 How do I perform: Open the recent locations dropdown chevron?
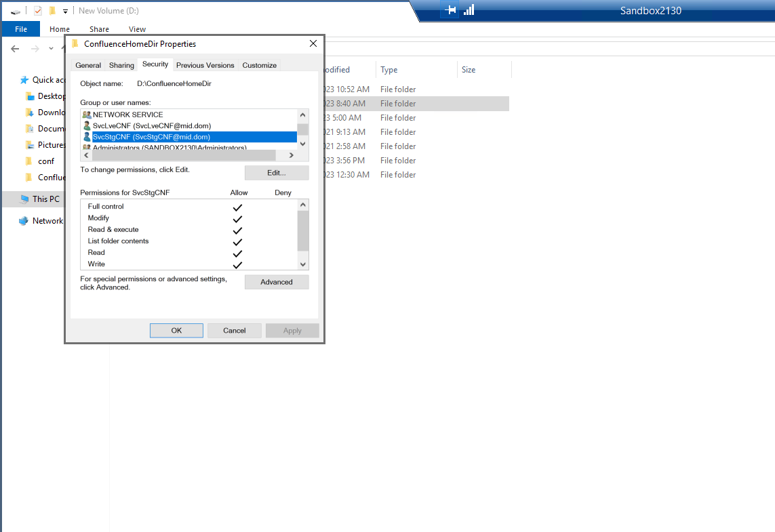click(x=51, y=48)
